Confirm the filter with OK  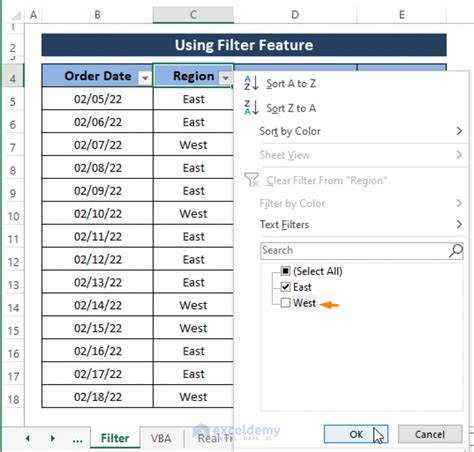point(356,434)
